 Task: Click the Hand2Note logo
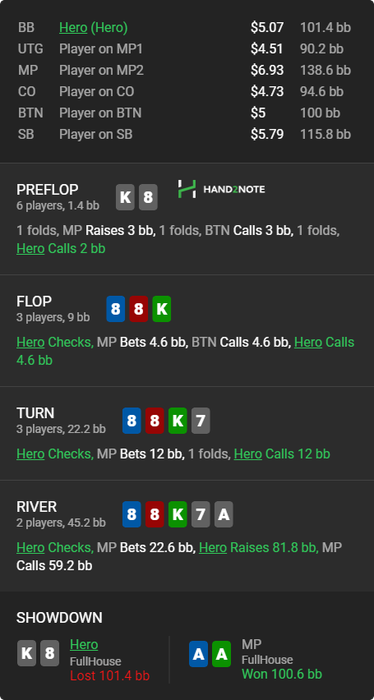point(221,189)
